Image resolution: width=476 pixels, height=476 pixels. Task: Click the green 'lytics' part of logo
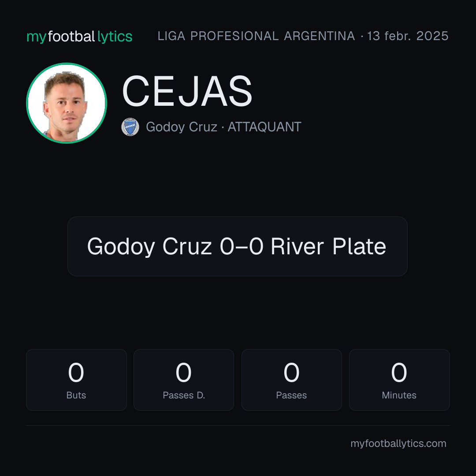point(115,37)
